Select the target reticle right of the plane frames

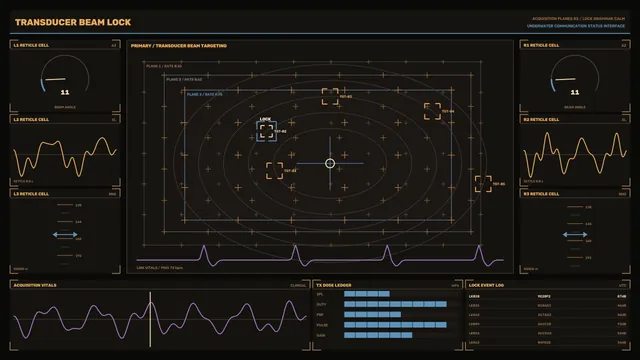tap(483, 184)
